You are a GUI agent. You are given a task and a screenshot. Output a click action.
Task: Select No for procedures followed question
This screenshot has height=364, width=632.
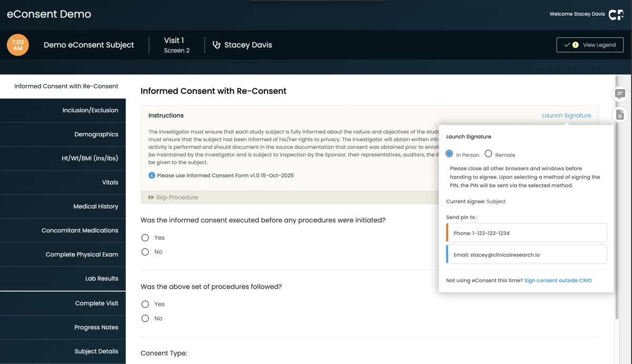(x=145, y=318)
